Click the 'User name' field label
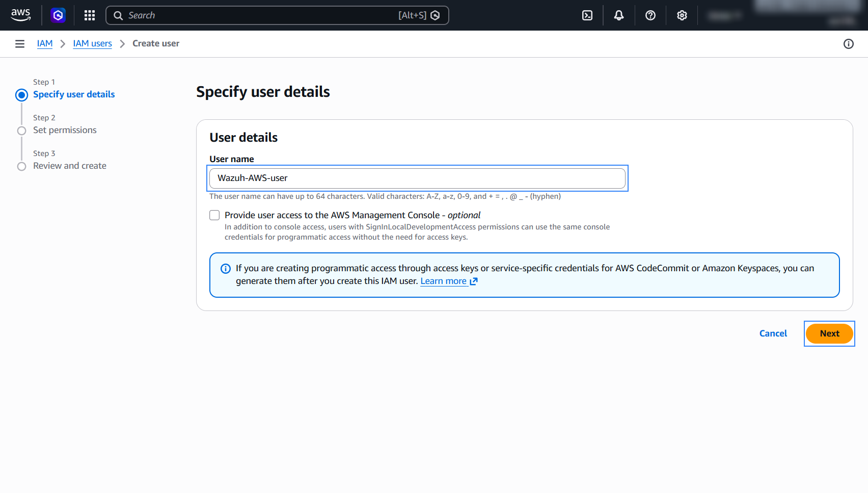This screenshot has height=493, width=868. pos(232,159)
